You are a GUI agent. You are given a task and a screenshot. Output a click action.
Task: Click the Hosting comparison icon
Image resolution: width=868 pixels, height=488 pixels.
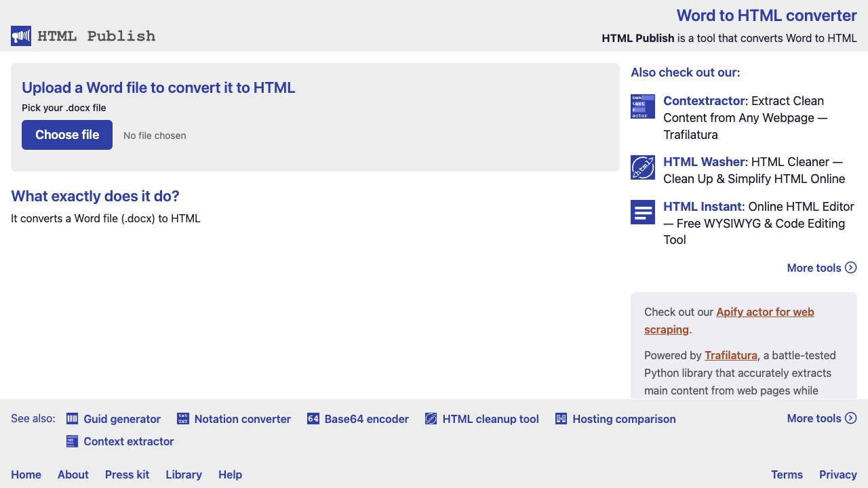pyautogui.click(x=561, y=419)
